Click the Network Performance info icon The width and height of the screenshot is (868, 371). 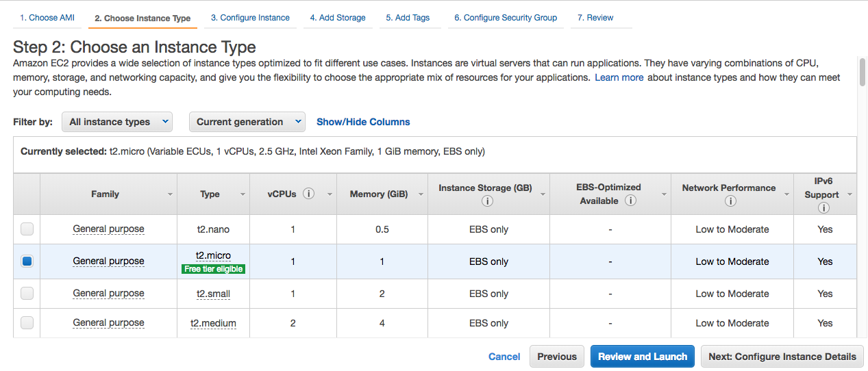coord(730,201)
